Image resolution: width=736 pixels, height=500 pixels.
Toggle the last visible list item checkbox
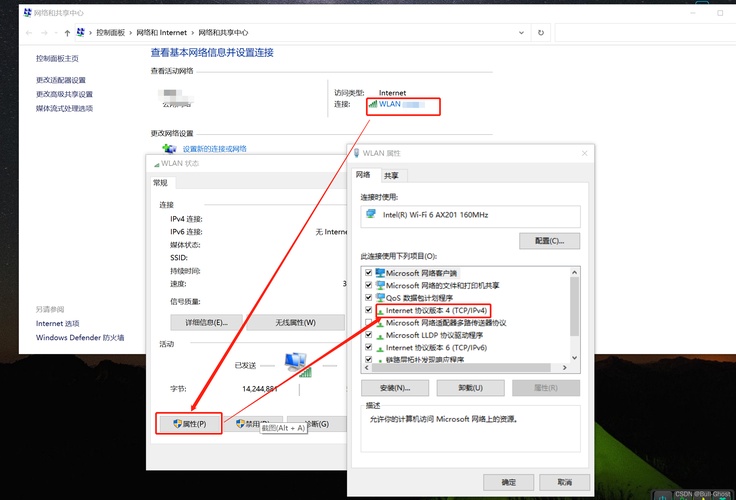click(x=368, y=359)
